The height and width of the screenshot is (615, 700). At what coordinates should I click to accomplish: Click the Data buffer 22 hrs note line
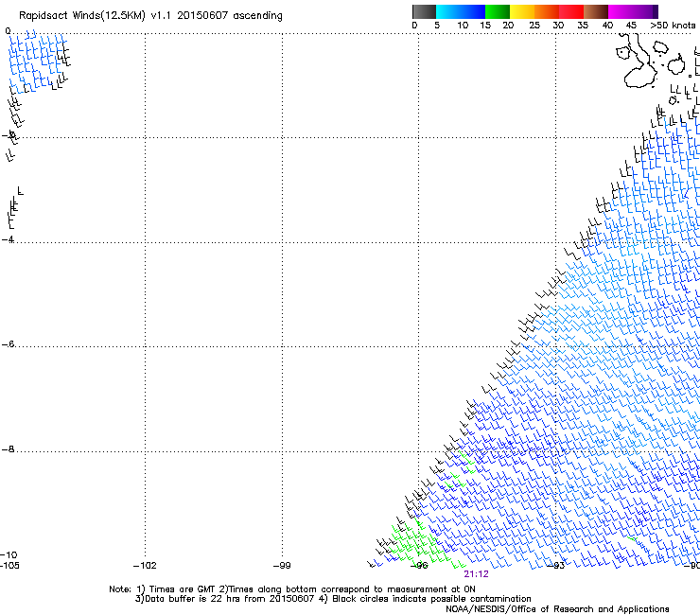333,599
